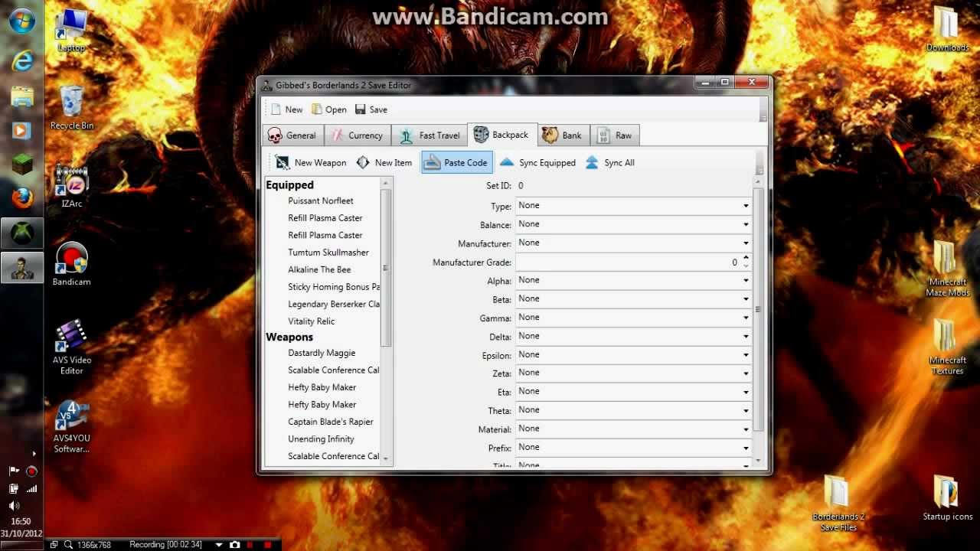Screen dimensions: 980x551
Task: Select Tumtum Skullmasher item
Action: 328,253
